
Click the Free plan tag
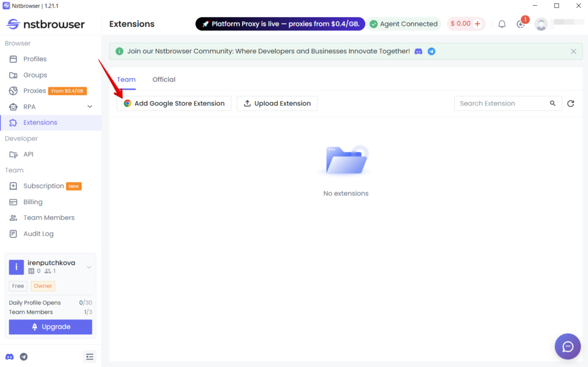[18, 286]
